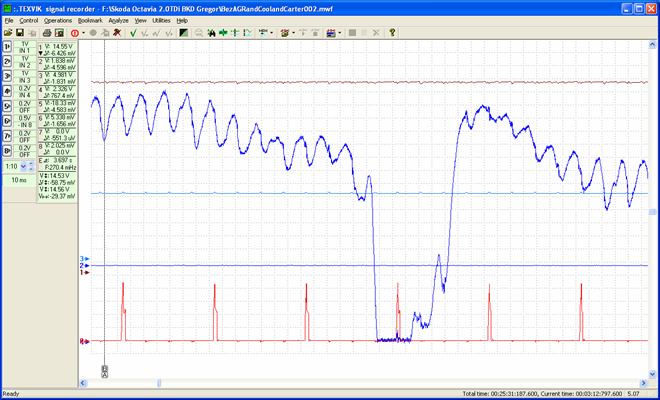
Task: Open the Control menu
Action: point(29,20)
